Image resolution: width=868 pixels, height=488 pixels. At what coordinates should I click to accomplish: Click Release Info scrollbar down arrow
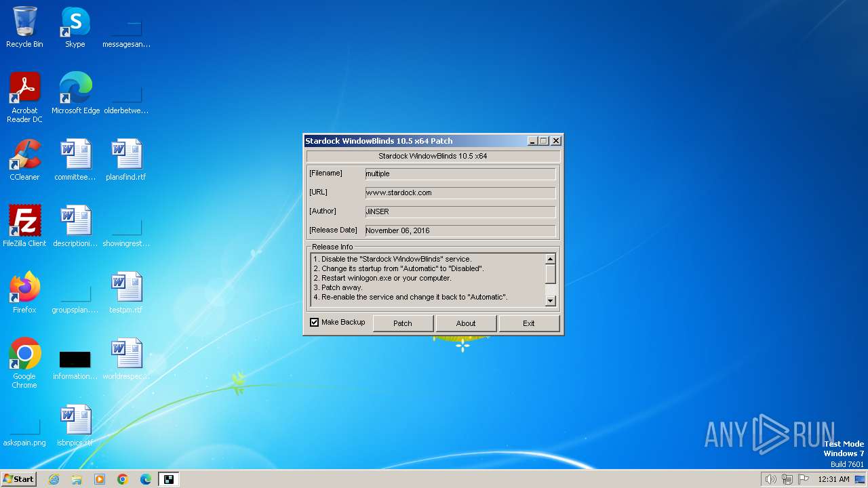[550, 300]
